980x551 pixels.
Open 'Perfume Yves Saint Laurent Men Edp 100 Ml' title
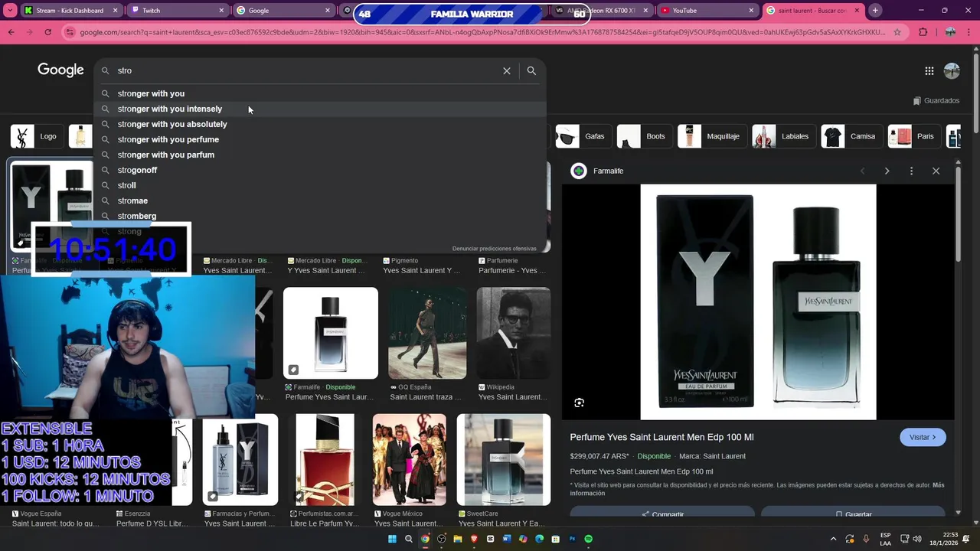[x=661, y=437]
